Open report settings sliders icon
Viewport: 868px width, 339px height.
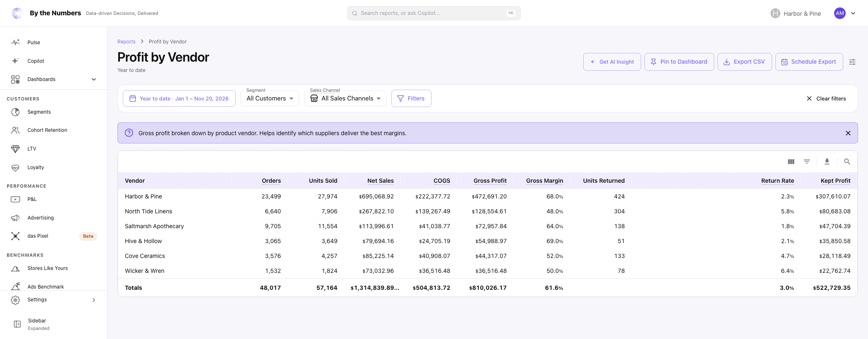click(852, 62)
